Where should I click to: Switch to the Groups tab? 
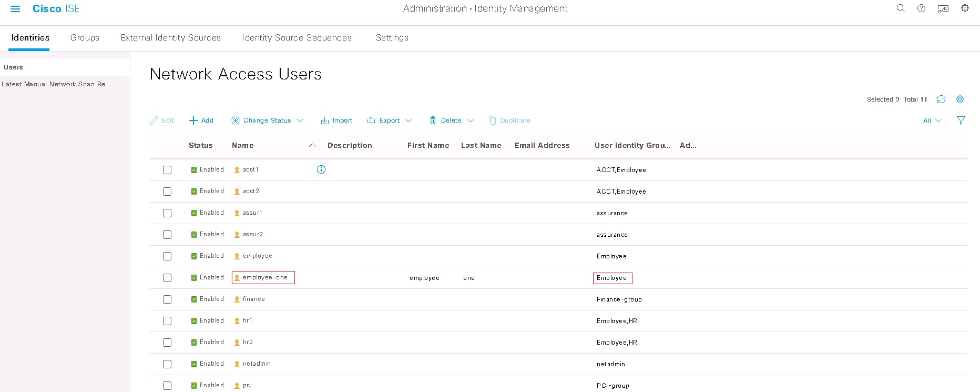pyautogui.click(x=85, y=37)
